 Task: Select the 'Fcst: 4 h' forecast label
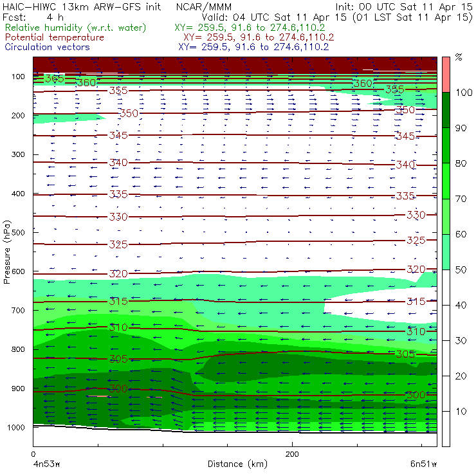point(33,17)
